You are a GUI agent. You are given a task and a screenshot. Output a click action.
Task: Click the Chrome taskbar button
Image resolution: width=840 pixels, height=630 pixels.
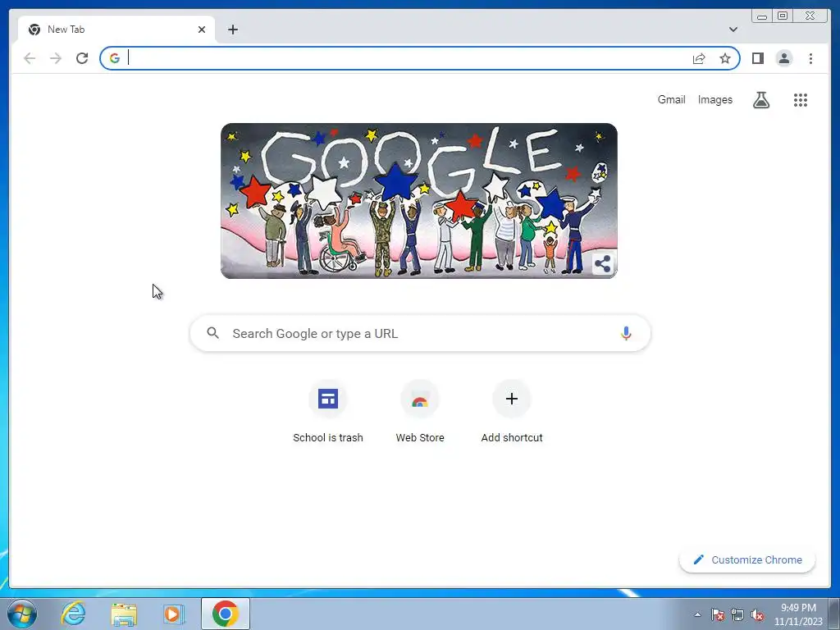[x=225, y=614]
